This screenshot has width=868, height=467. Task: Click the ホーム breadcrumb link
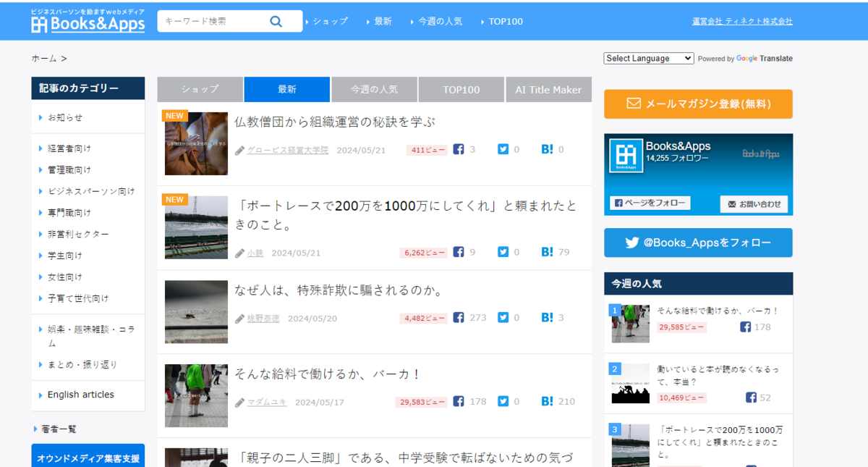[x=43, y=59]
